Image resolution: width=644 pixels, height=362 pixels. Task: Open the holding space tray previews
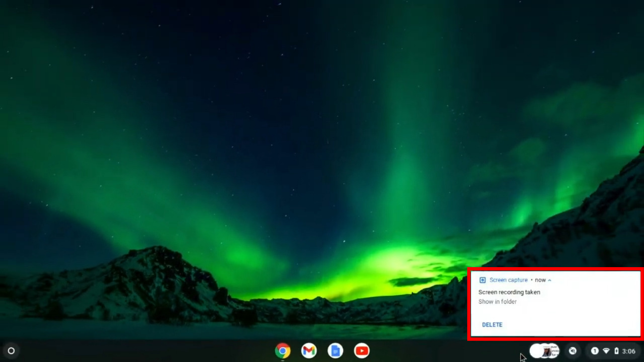pyautogui.click(x=544, y=351)
